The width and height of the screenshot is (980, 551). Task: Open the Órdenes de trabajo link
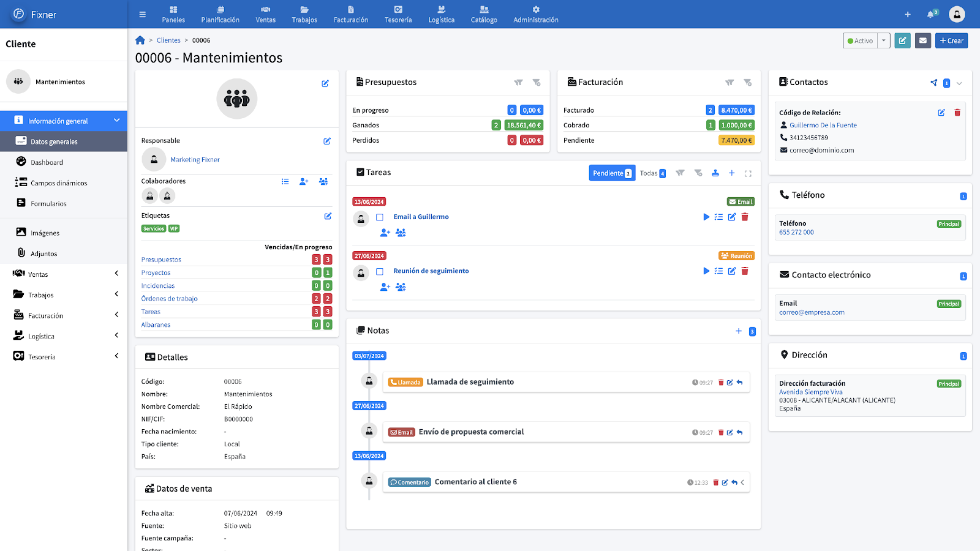(x=170, y=299)
